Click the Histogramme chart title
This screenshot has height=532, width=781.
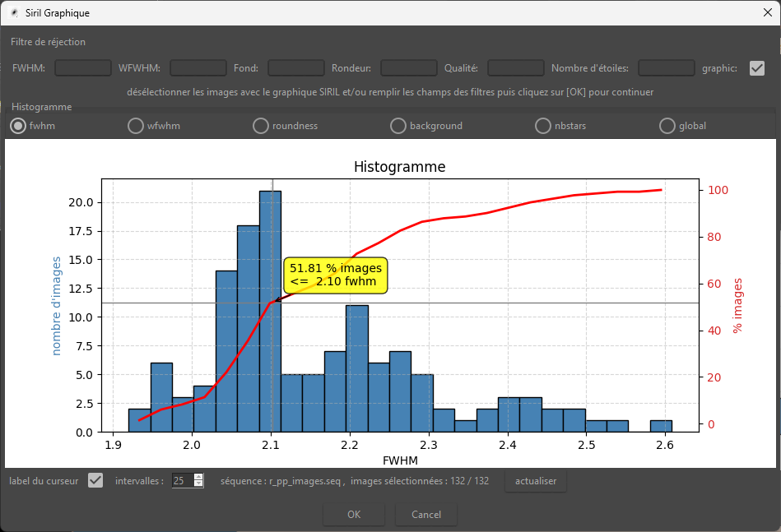click(x=399, y=167)
